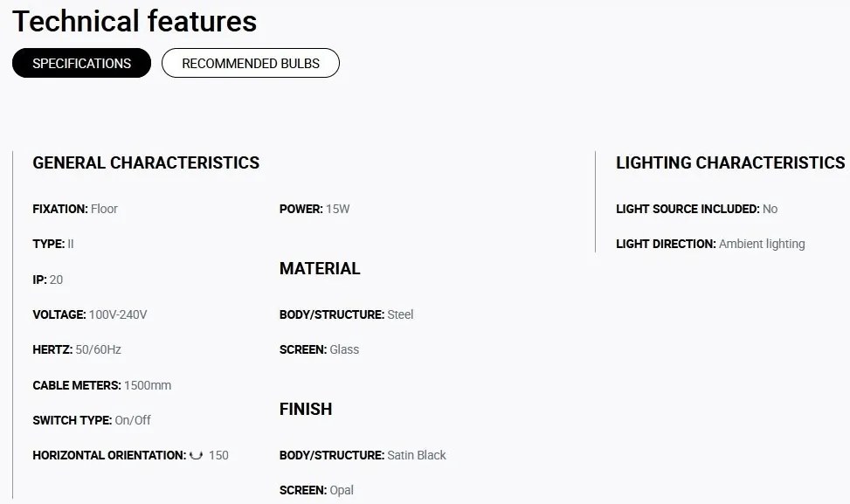Screen dimensions: 850x504
Task: Click the Screen Opal finish entry
Action: 316,490
